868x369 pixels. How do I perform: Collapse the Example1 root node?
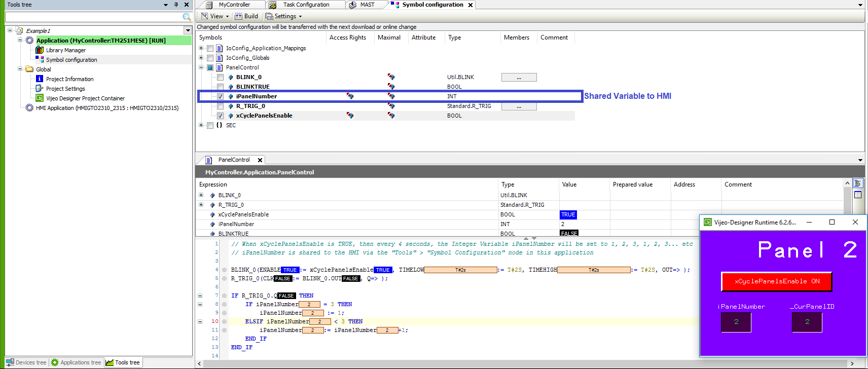pyautogui.click(x=10, y=30)
